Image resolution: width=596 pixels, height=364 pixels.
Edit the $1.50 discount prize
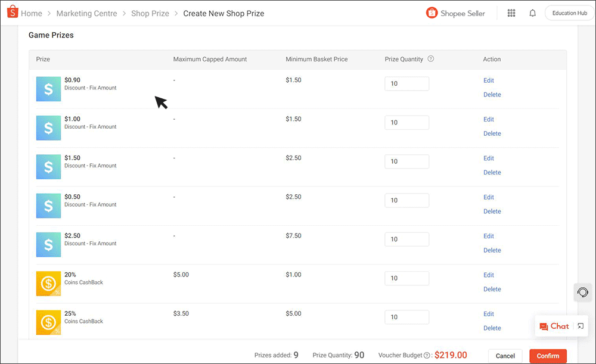(489, 158)
